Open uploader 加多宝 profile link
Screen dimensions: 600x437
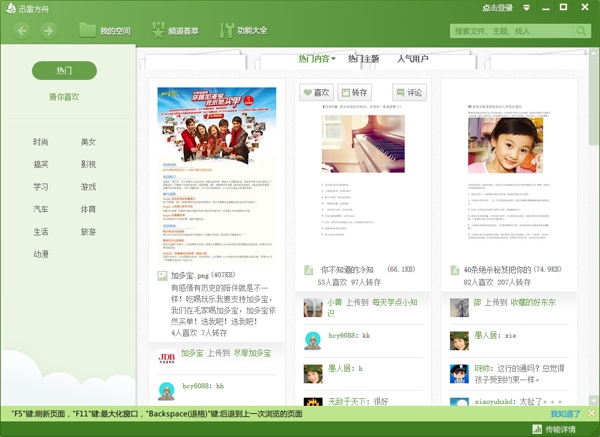click(192, 353)
